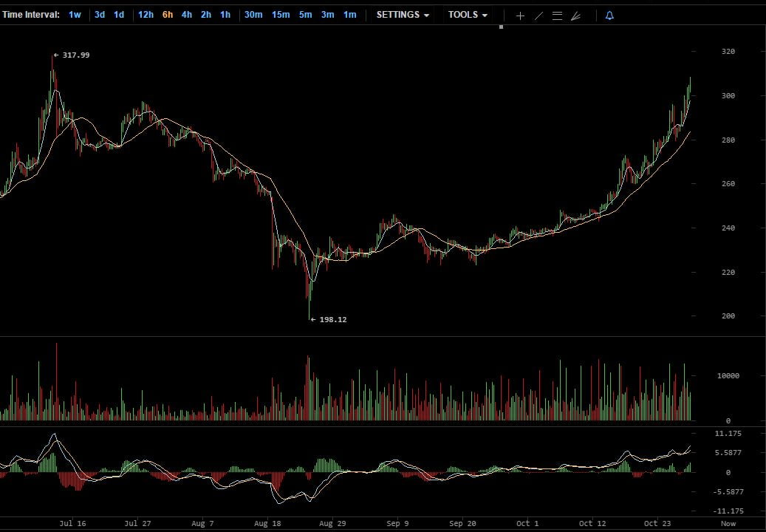The width and height of the screenshot is (766, 532).
Task: Set chart interval to 12h
Action: point(146,15)
